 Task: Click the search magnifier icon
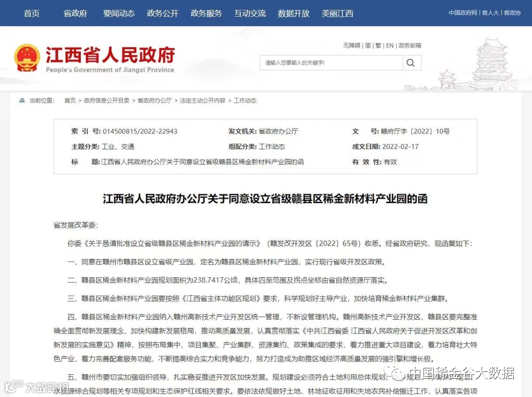410,63
